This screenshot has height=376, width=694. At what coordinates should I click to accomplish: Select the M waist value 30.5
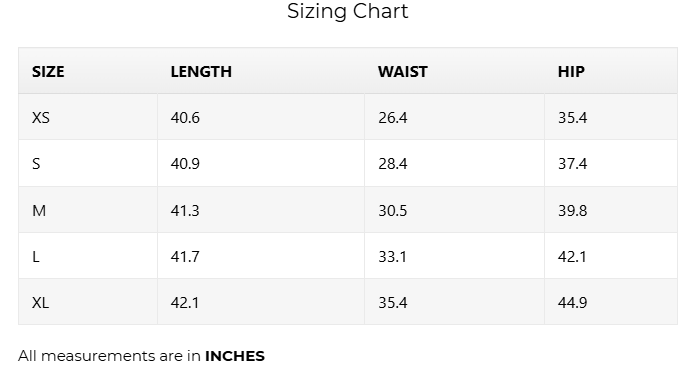(x=393, y=211)
